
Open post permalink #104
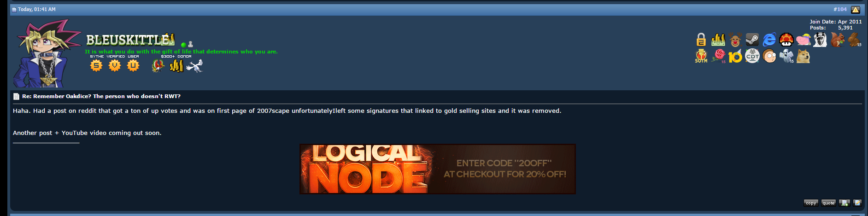(x=840, y=9)
